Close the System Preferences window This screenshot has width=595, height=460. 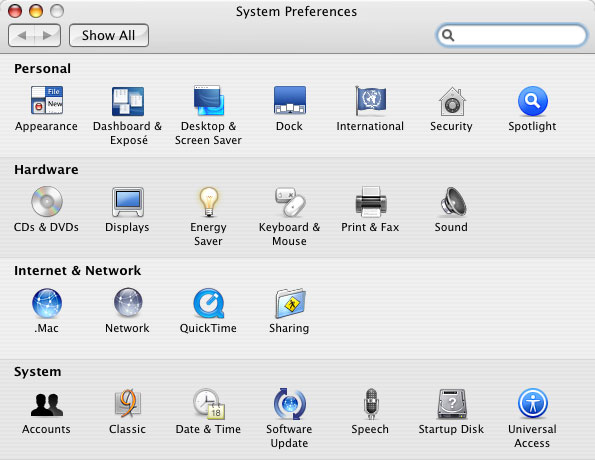pos(15,11)
